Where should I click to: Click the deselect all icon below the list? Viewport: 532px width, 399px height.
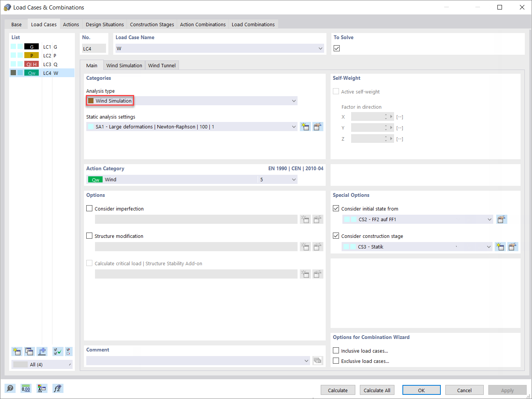tap(68, 351)
